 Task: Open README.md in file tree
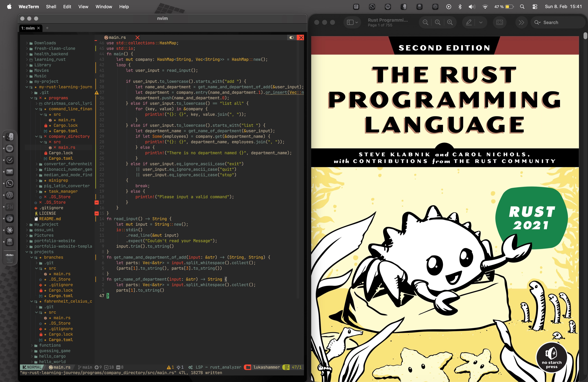50,219
